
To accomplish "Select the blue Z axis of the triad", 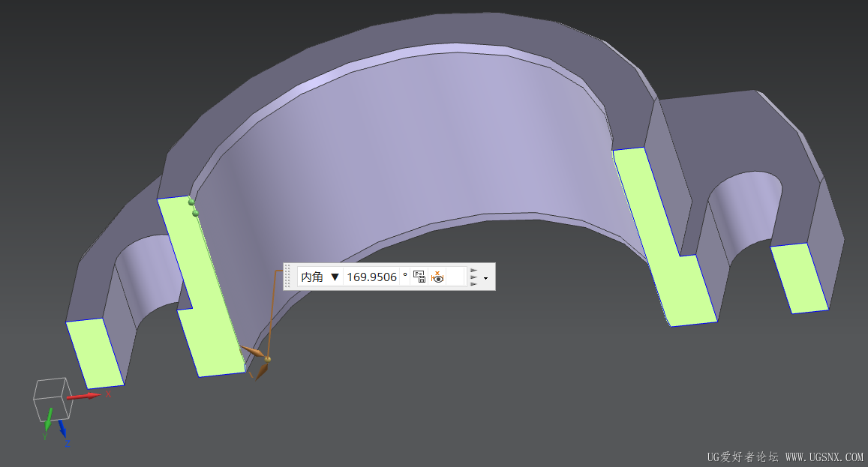I will click(62, 429).
